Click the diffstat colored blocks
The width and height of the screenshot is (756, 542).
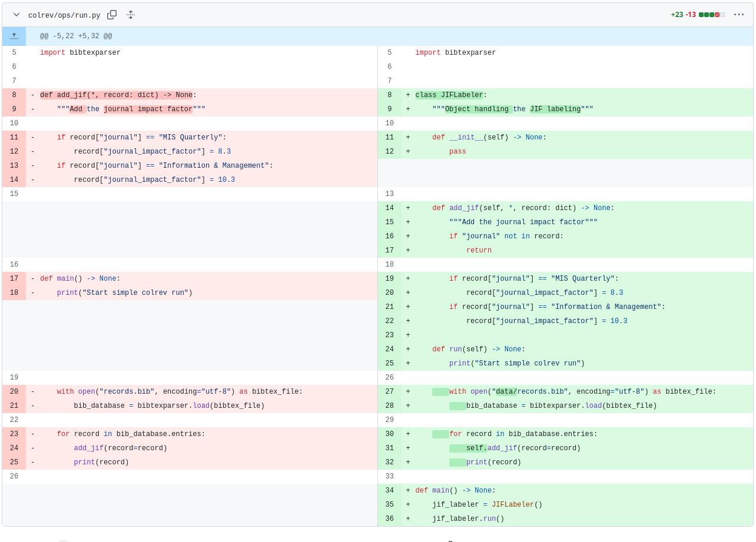coord(711,15)
